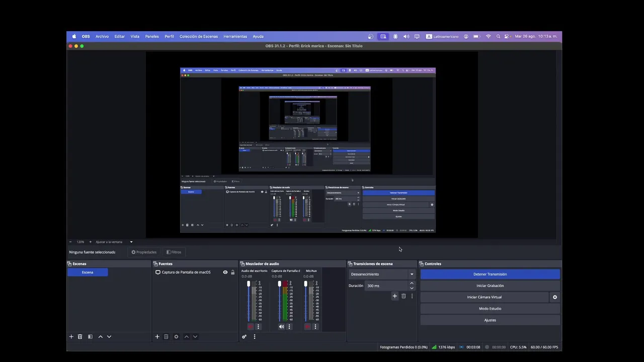Open the Ayuda menu
This screenshot has width=644, height=362.
point(258,36)
